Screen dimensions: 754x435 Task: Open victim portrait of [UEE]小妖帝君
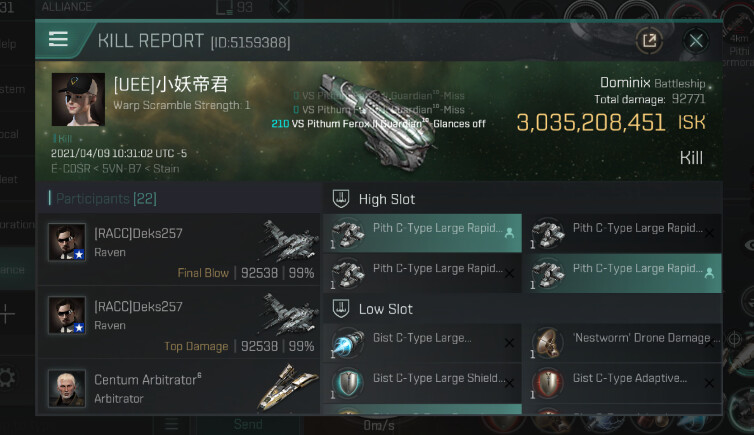click(x=78, y=99)
